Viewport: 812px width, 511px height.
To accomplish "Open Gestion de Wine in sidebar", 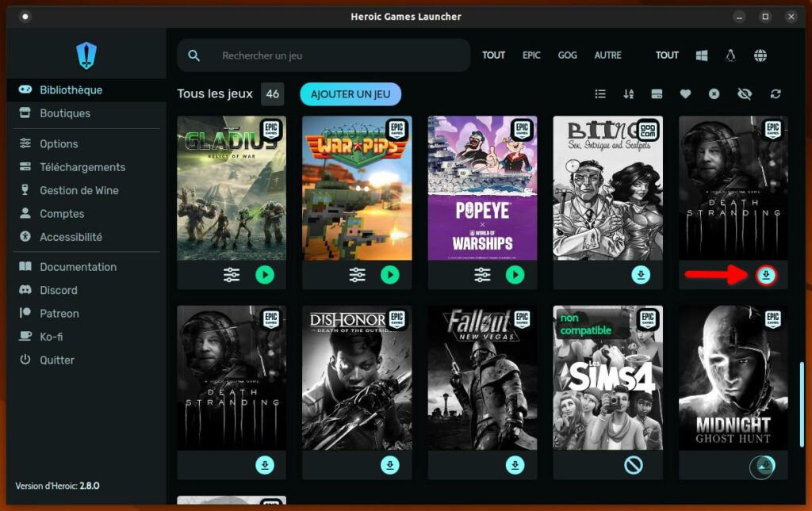I will (79, 190).
